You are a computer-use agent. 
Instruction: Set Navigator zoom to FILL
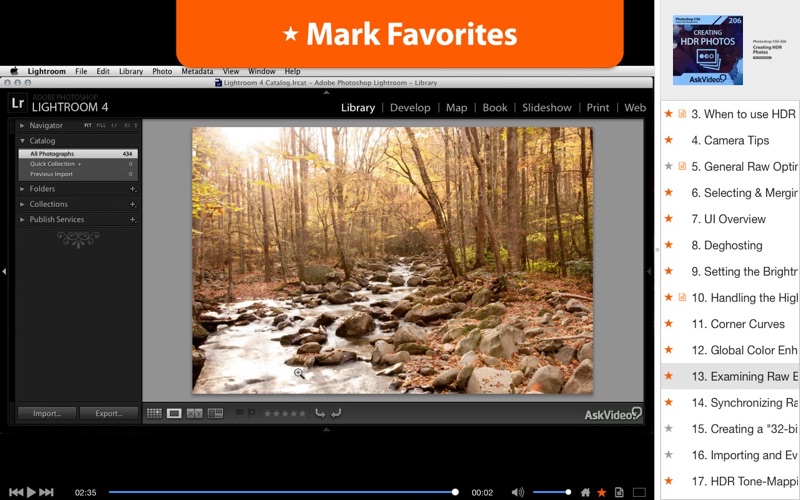coord(101,126)
